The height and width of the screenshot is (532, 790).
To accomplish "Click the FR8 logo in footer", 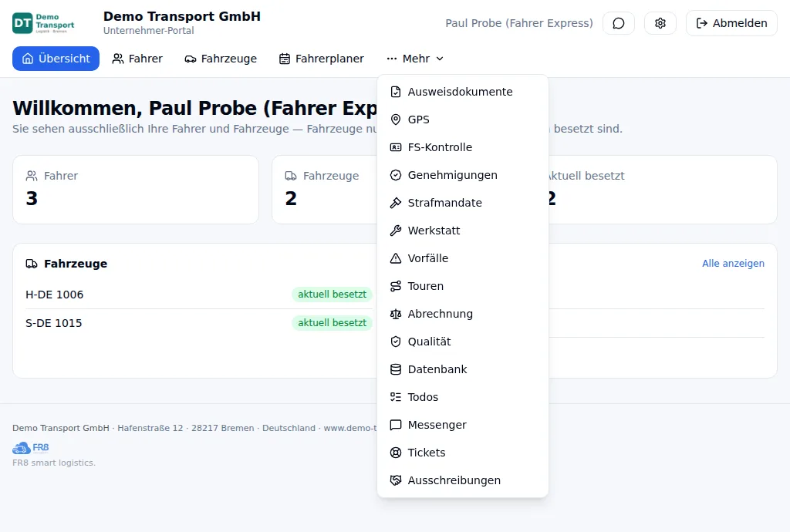I will click(x=31, y=447).
